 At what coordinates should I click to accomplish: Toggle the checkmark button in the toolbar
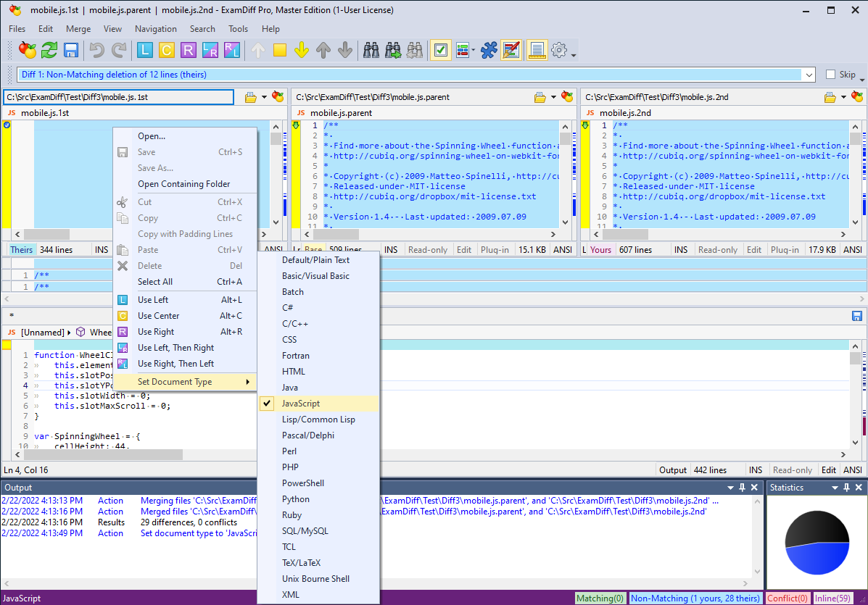coord(441,50)
